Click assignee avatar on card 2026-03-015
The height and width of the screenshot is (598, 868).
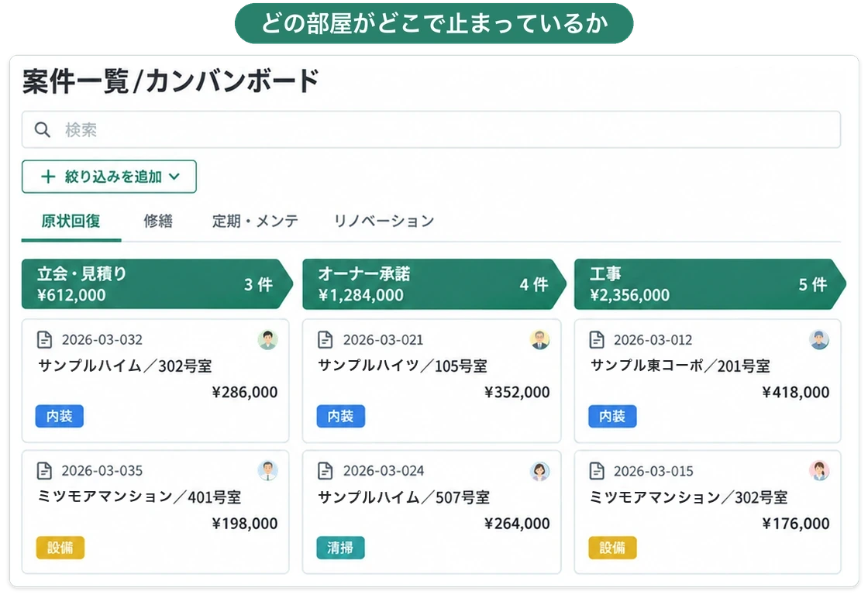819,471
